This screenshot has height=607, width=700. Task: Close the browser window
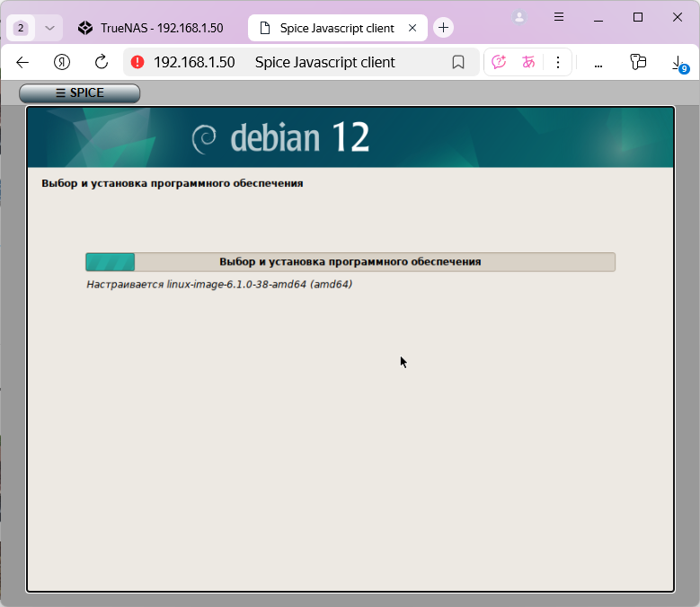click(678, 17)
